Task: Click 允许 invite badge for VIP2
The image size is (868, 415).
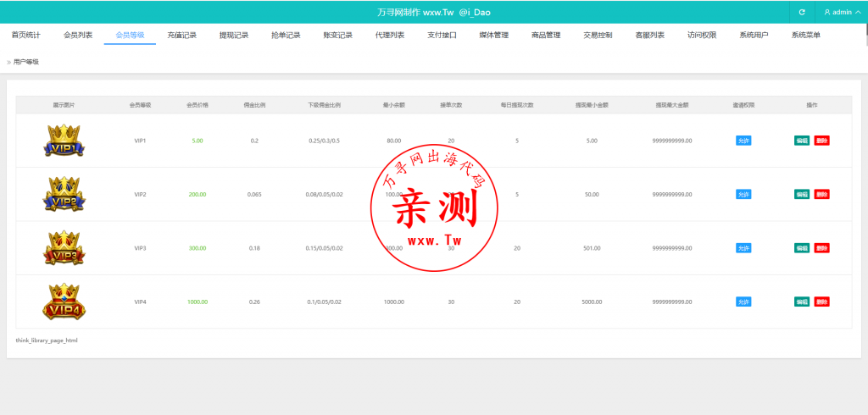Action: [x=743, y=194]
